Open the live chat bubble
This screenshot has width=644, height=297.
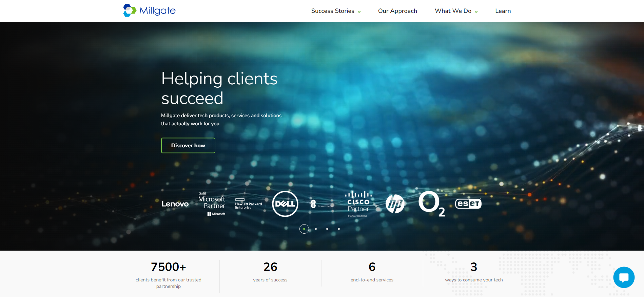[624, 277]
